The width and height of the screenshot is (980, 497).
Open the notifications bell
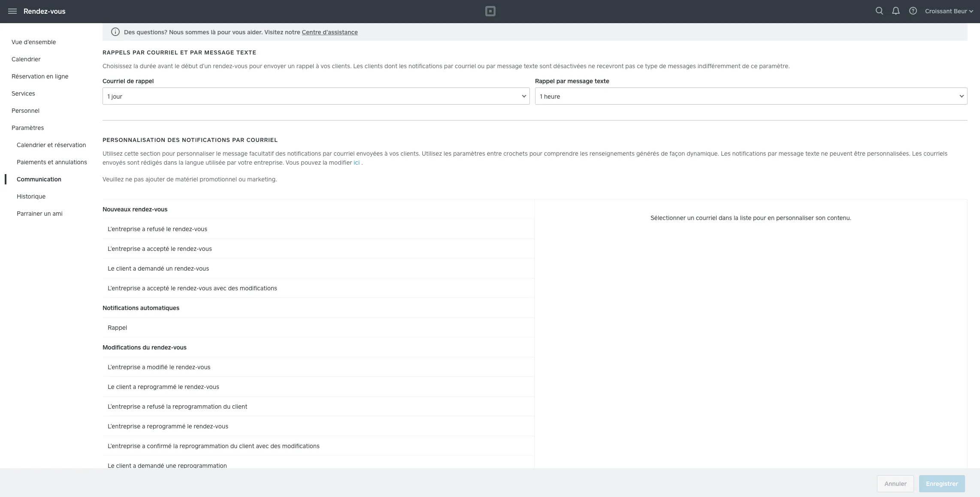pos(896,11)
